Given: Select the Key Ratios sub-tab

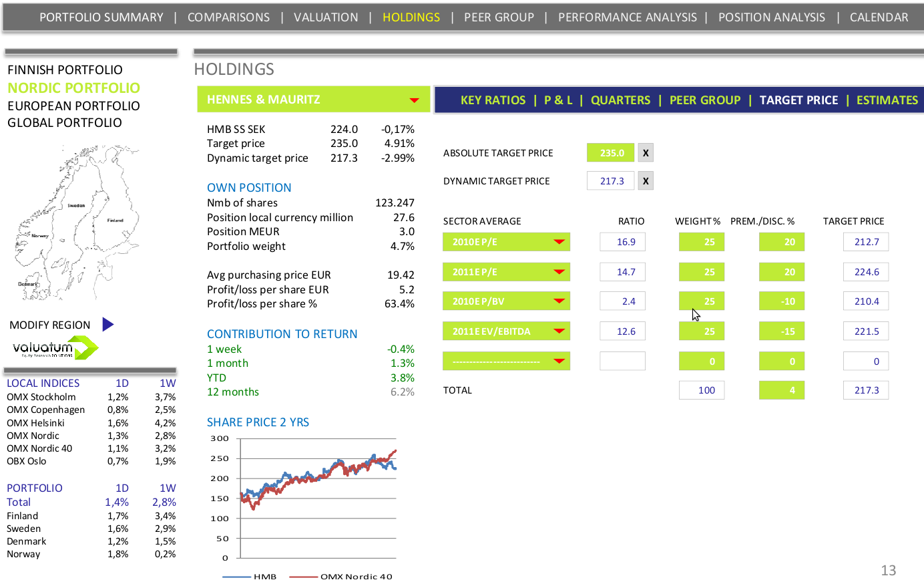Looking at the screenshot, I should pyautogui.click(x=493, y=100).
